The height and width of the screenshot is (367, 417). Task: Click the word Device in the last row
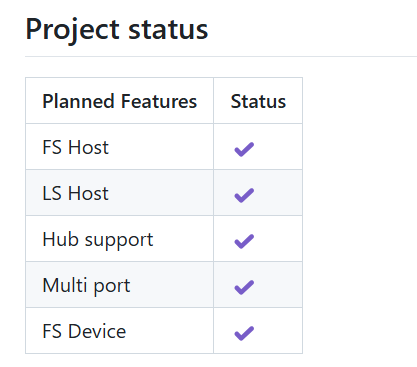coord(97,331)
